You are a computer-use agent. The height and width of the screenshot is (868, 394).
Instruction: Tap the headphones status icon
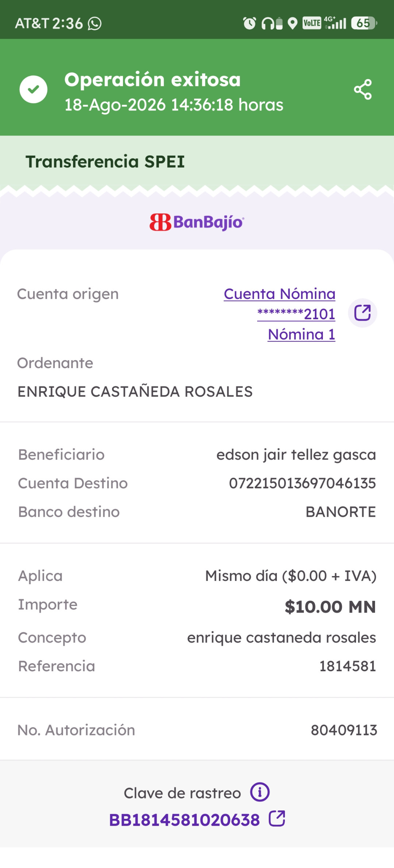268,24
